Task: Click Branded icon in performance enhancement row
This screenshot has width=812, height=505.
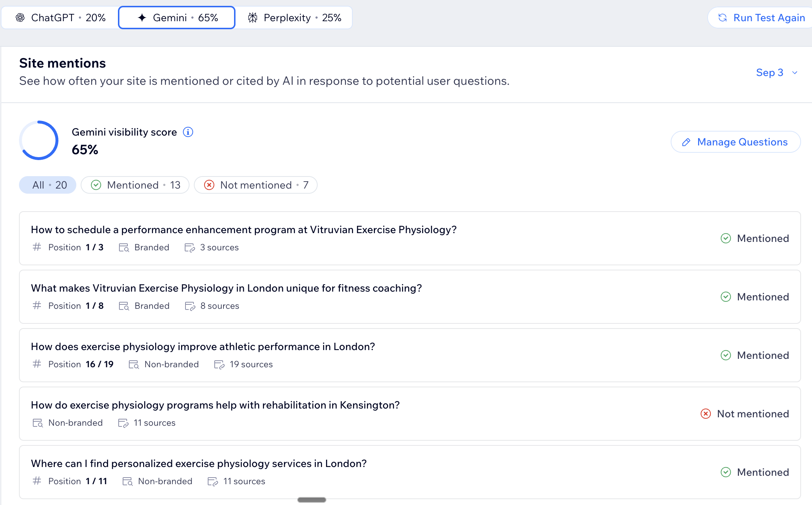Action: click(x=124, y=247)
